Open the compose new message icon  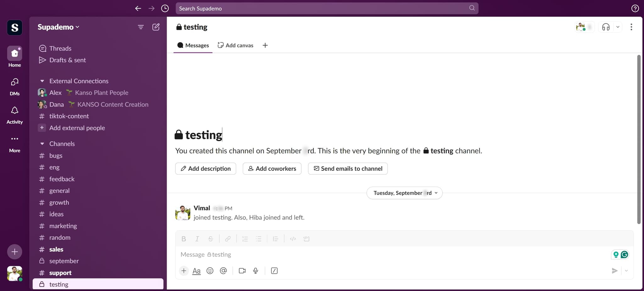[156, 27]
